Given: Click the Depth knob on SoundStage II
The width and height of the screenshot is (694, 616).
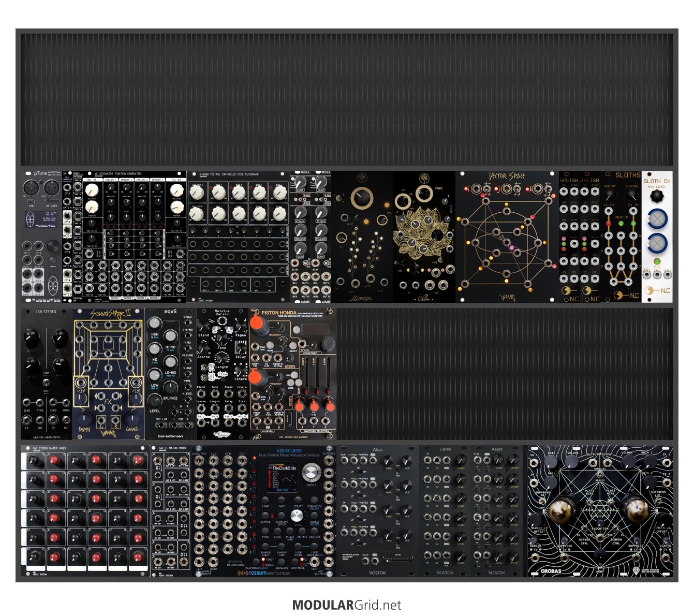Looking at the screenshot, I should pos(84,419).
